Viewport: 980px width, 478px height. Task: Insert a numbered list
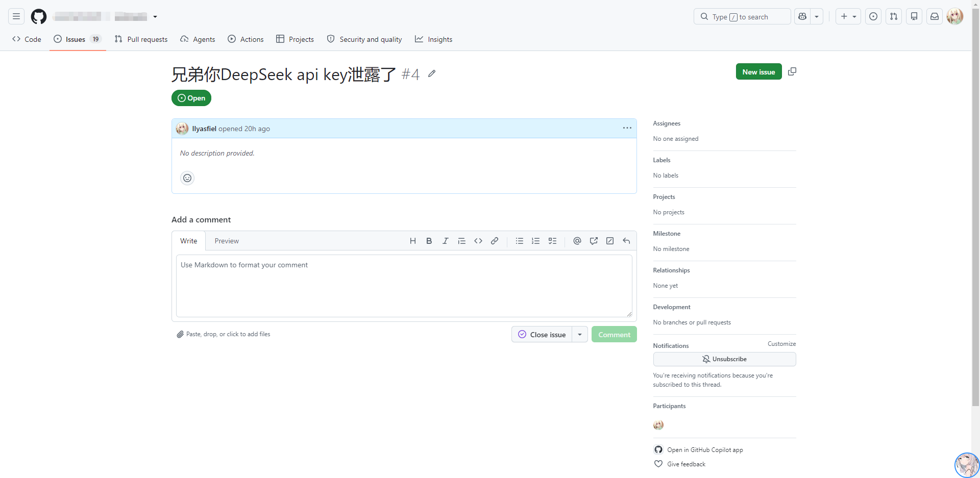click(x=536, y=241)
